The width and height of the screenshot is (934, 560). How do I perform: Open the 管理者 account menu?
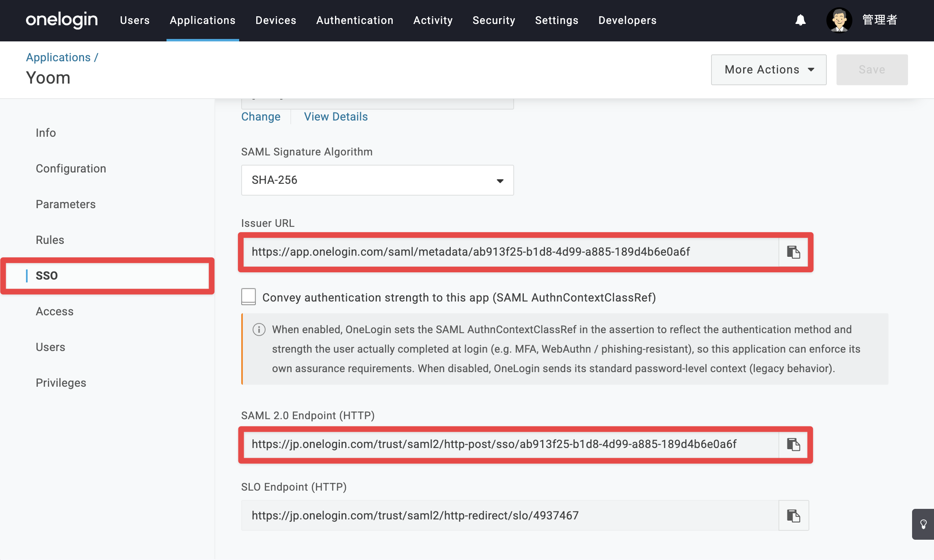pyautogui.click(x=880, y=20)
